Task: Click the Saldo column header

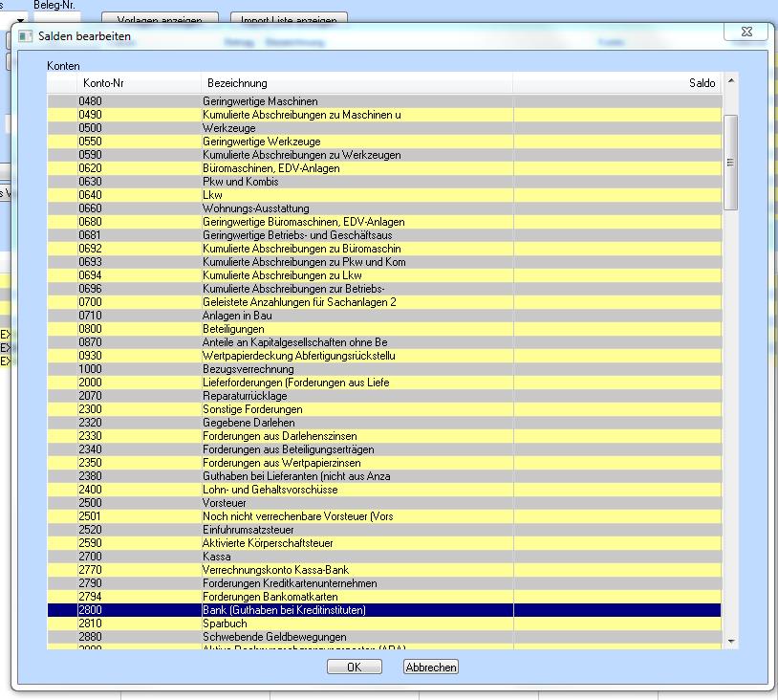Action: click(702, 83)
